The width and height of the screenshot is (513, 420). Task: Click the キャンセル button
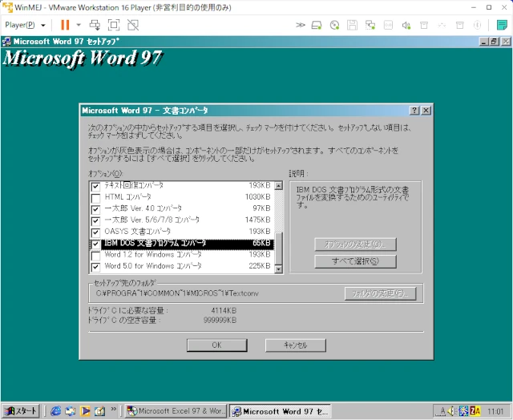pos(296,345)
